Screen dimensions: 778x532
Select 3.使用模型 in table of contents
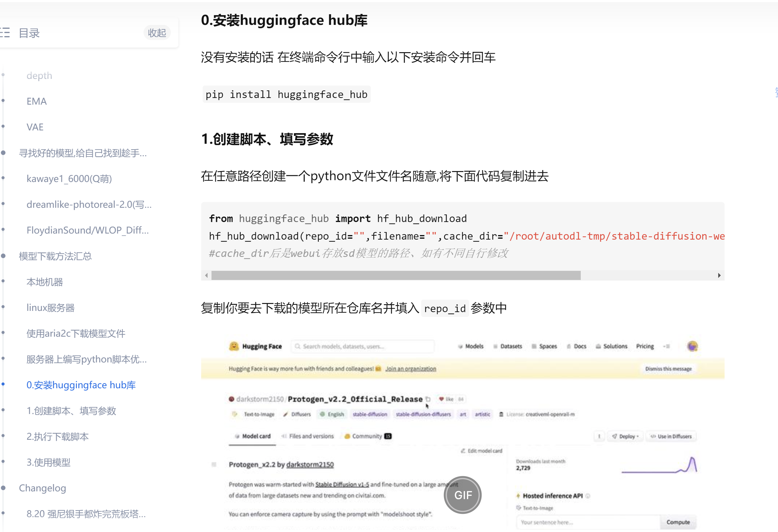click(49, 463)
